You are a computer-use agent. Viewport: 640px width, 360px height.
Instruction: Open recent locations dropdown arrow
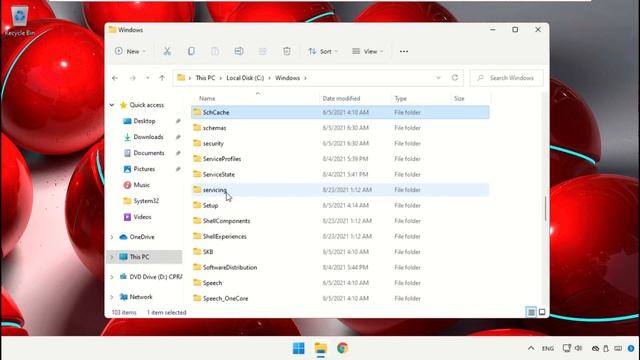147,78
